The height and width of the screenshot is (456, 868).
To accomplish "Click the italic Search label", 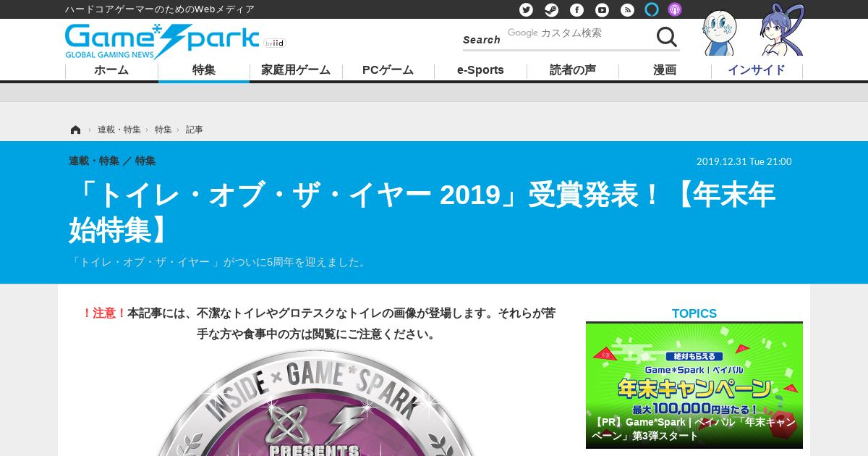I will (482, 40).
